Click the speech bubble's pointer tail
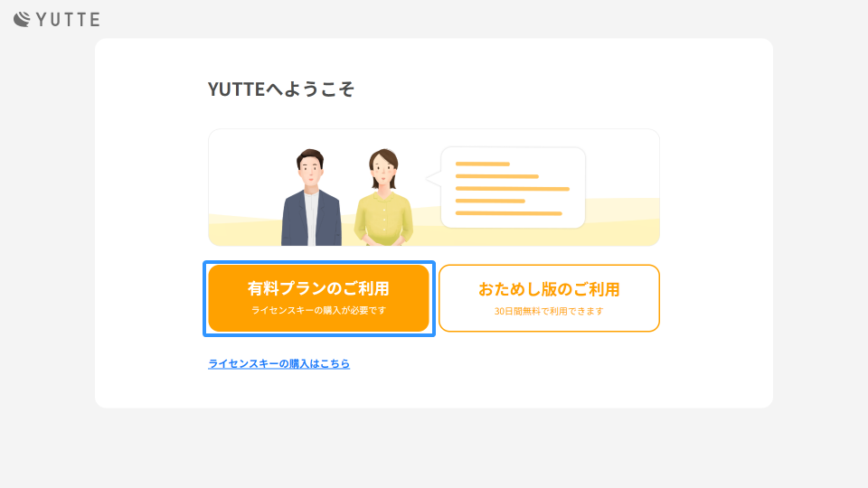This screenshot has width=868, height=488. click(433, 179)
